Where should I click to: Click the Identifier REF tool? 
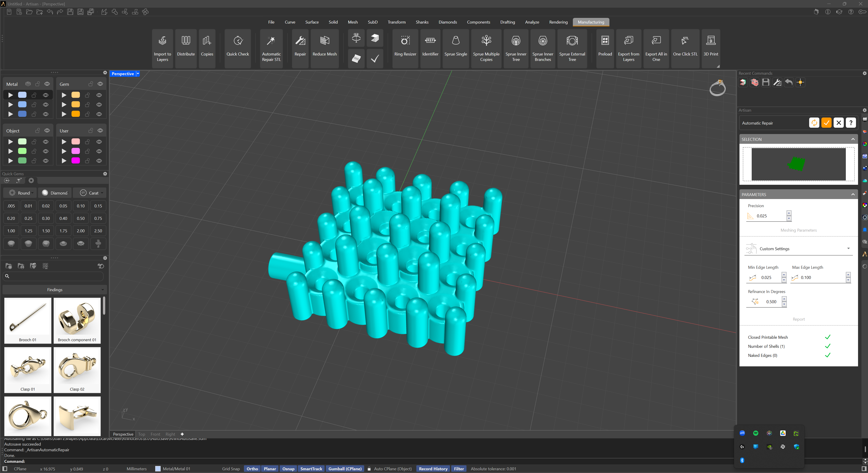(430, 48)
